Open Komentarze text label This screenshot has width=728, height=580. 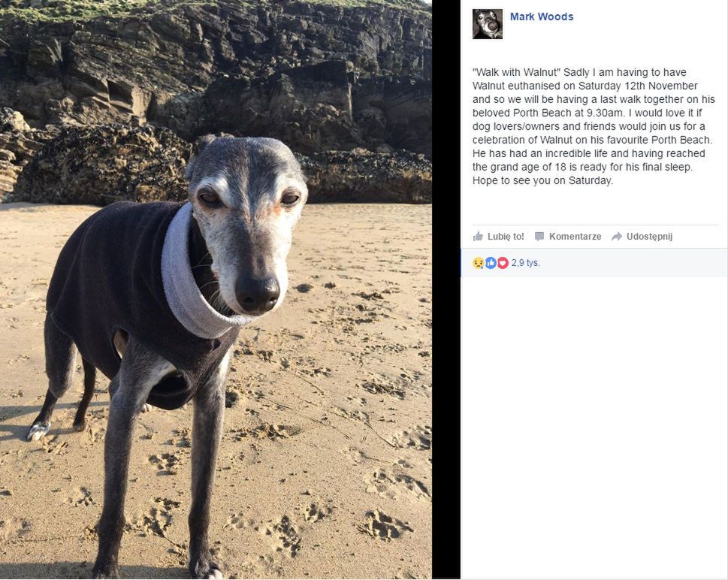[575, 237]
